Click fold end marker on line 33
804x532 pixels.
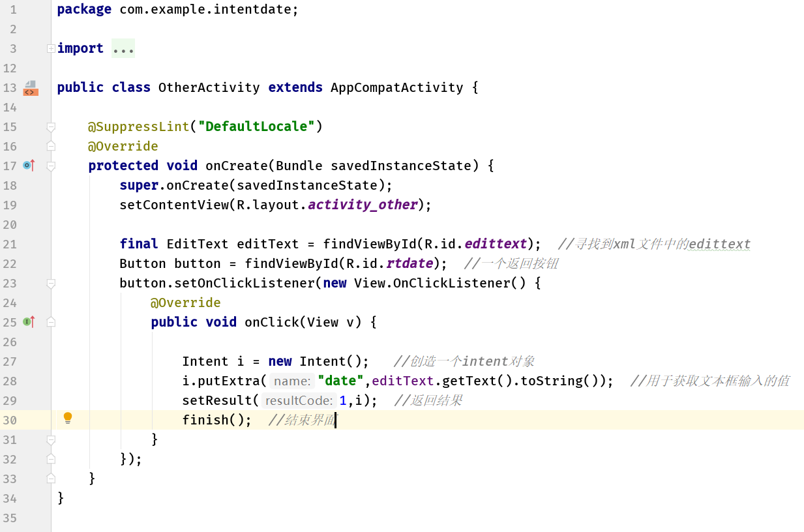tap(51, 479)
